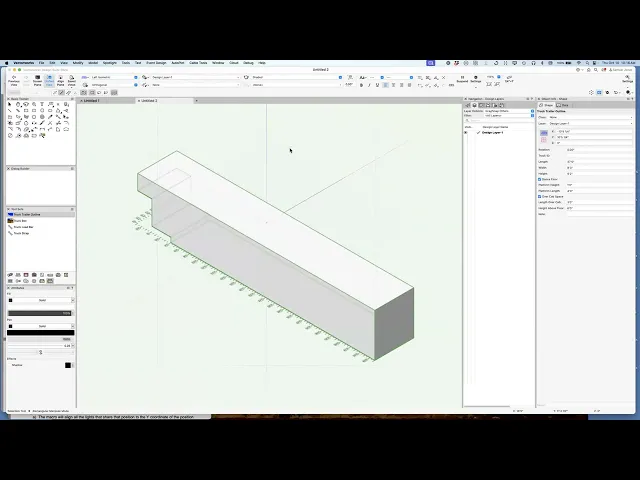This screenshot has height=480, width=640.
Task: Open the File menu
Action: point(42,63)
